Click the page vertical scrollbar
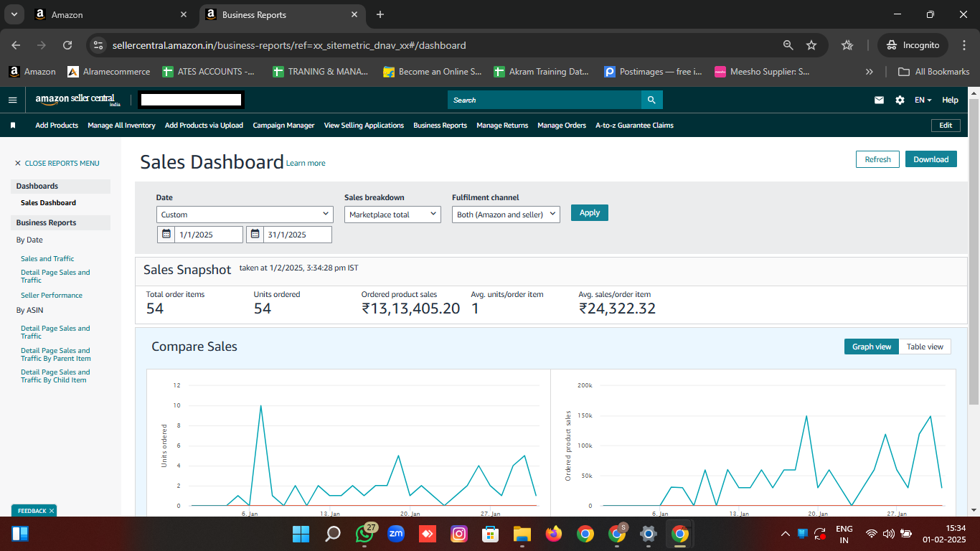 pos(973,251)
